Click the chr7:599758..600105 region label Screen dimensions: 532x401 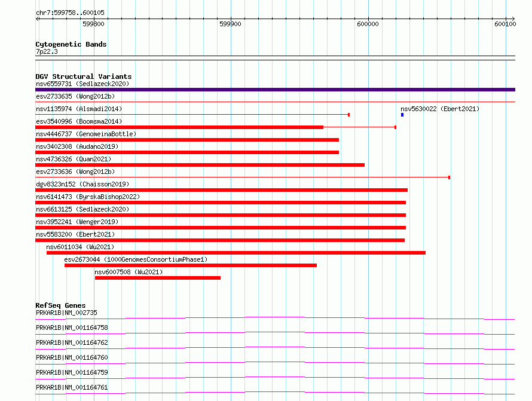(70, 13)
